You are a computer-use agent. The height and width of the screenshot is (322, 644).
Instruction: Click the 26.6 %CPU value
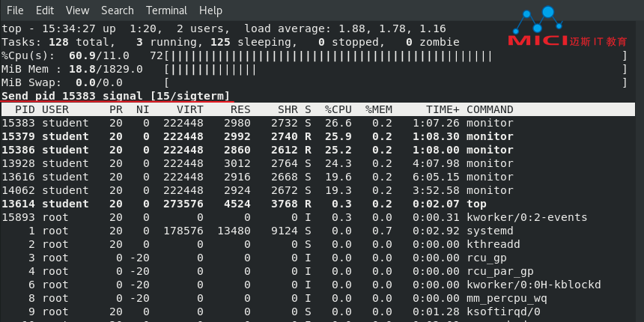(338, 123)
